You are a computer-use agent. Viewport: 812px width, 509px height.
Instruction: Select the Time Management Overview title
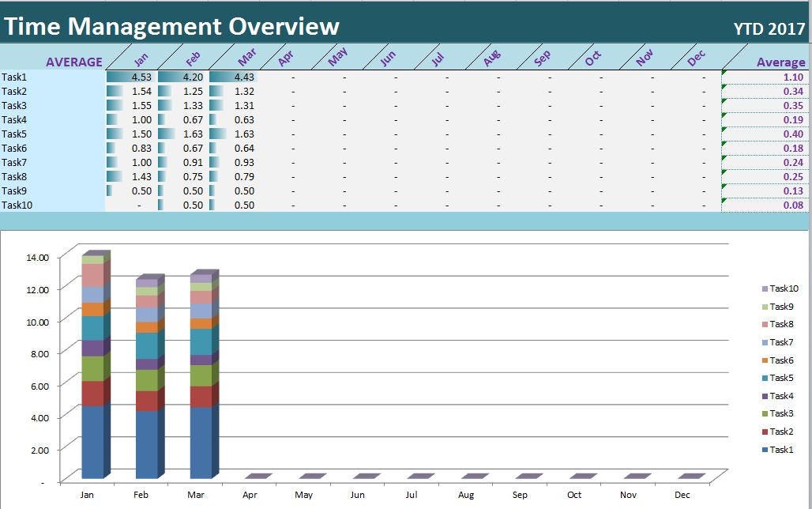click(x=171, y=26)
